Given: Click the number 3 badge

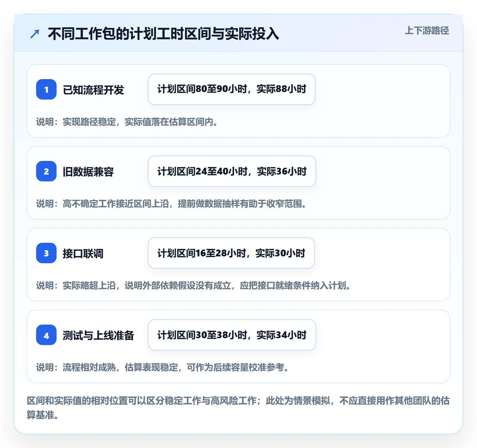Looking at the screenshot, I should (46, 253).
